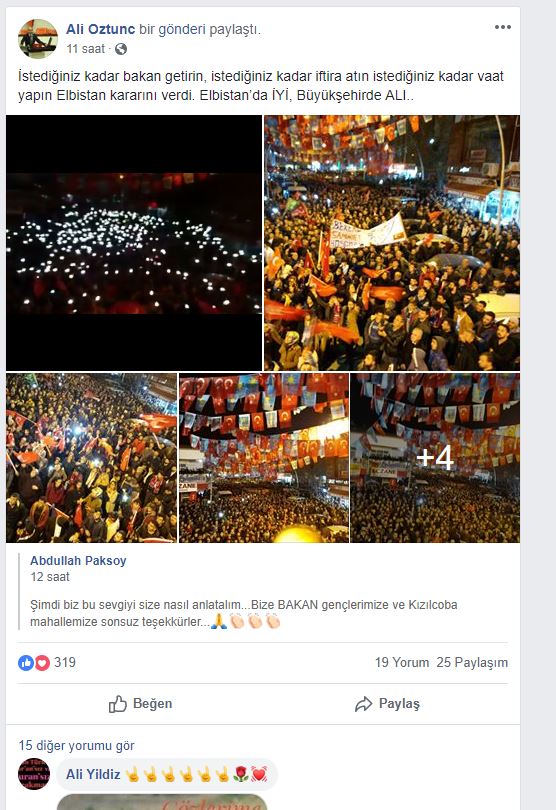Open the 25 Paylaşım shares count
The width and height of the screenshot is (556, 810).
472,662
